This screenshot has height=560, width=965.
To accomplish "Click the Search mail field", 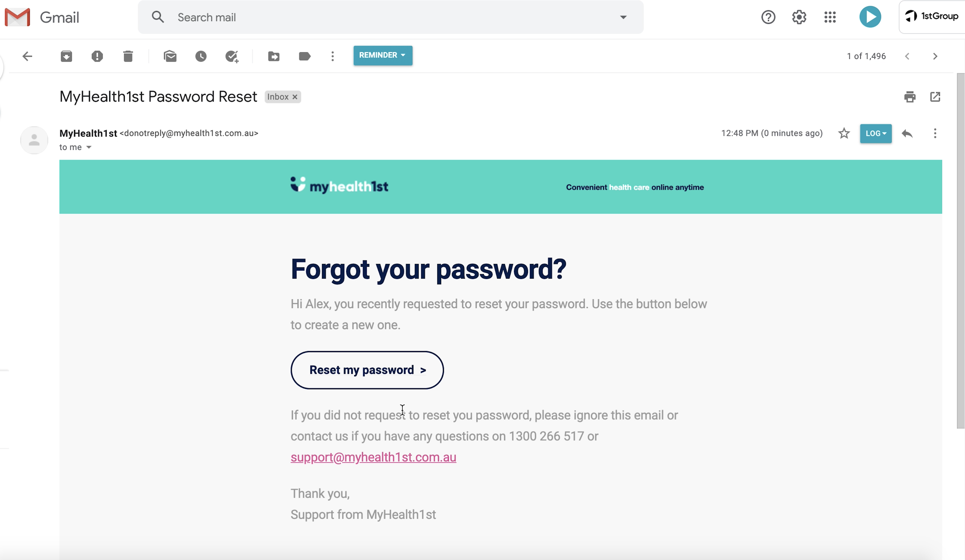I will click(x=383, y=17).
